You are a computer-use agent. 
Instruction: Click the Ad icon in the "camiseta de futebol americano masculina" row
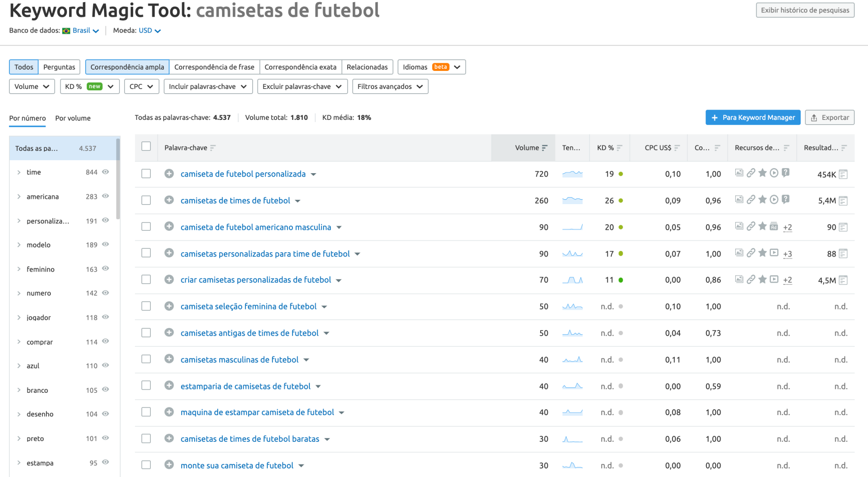click(773, 227)
